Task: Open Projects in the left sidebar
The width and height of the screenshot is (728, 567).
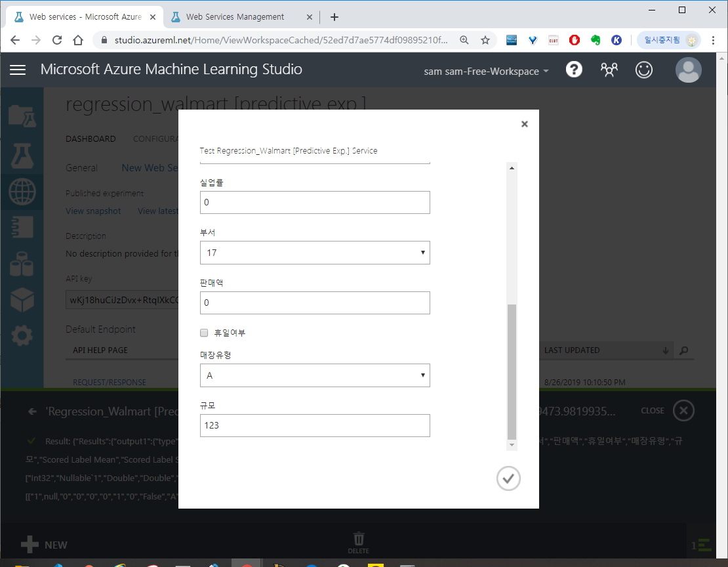Action: coord(22,116)
